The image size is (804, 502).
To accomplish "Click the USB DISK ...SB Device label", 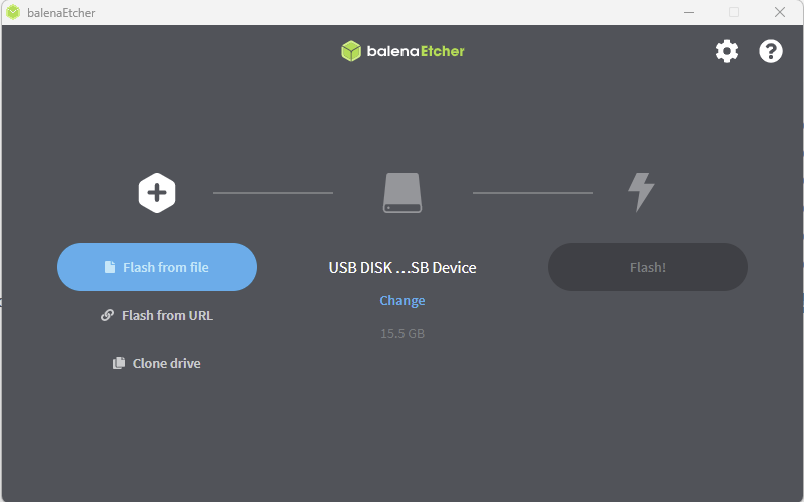I will click(x=403, y=268).
